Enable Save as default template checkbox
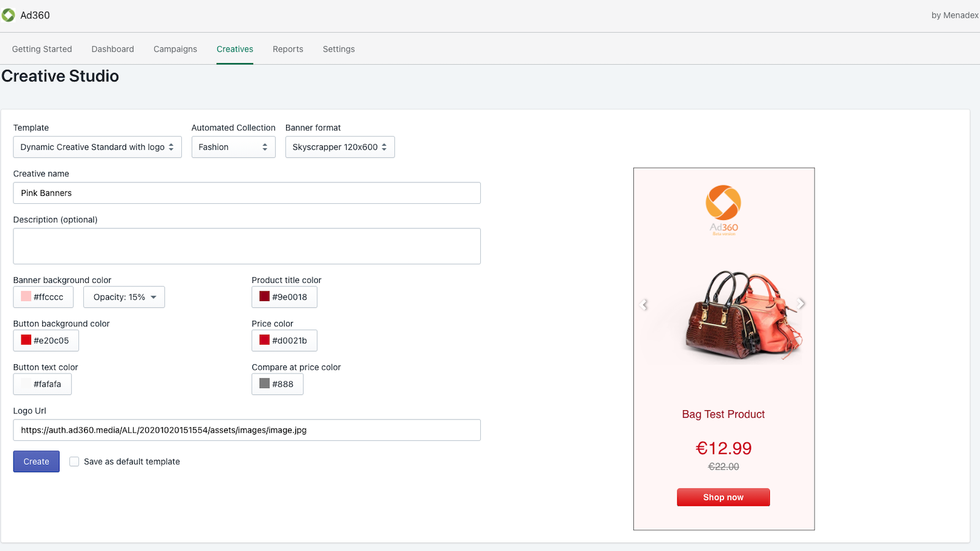The width and height of the screenshot is (980, 551). pos(74,462)
